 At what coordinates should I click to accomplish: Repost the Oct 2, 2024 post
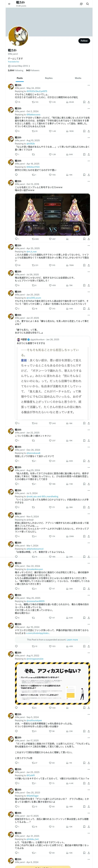33,131
